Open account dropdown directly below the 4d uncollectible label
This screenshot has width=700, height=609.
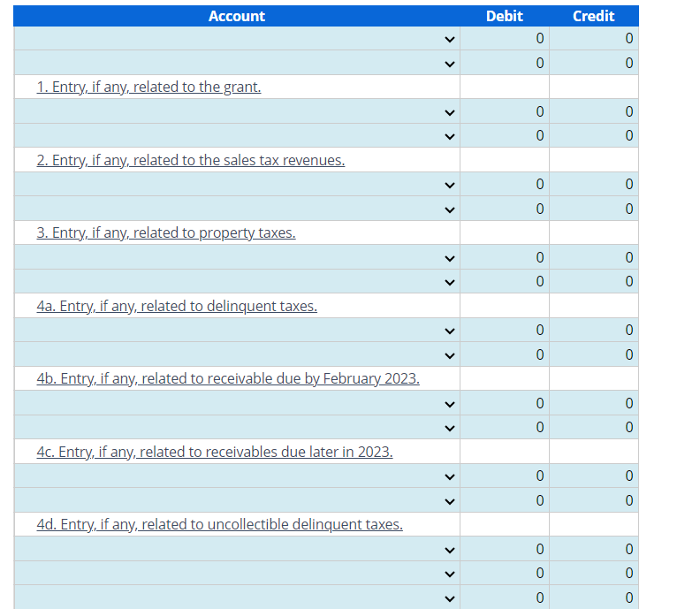pos(237,549)
